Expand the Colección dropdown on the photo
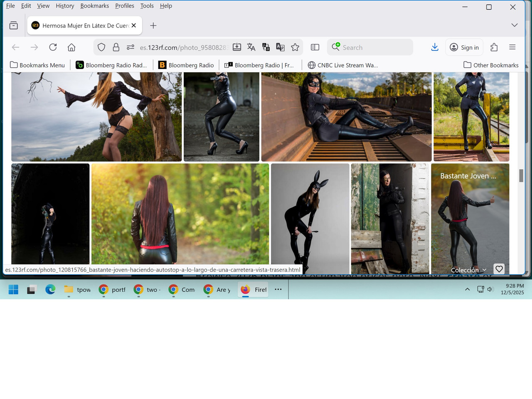Viewport: 532px width, 399px height. click(468, 270)
